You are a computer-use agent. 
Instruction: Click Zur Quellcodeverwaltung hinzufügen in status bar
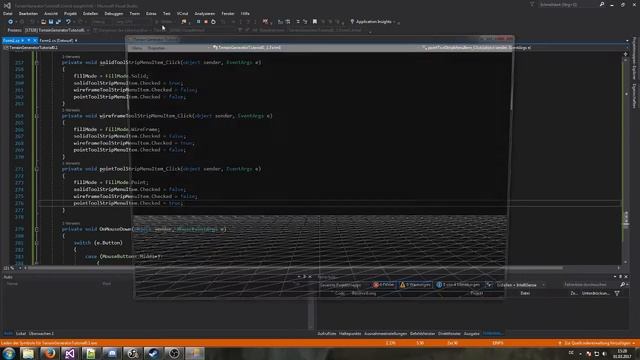[597, 343]
